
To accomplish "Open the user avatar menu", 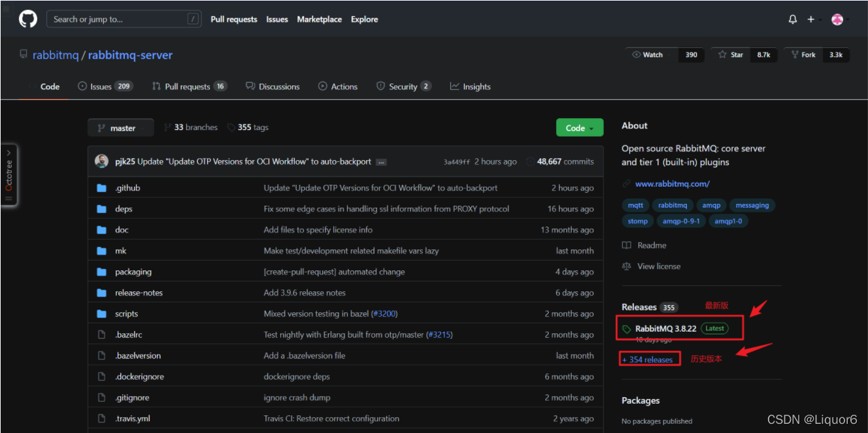I will [x=837, y=20].
